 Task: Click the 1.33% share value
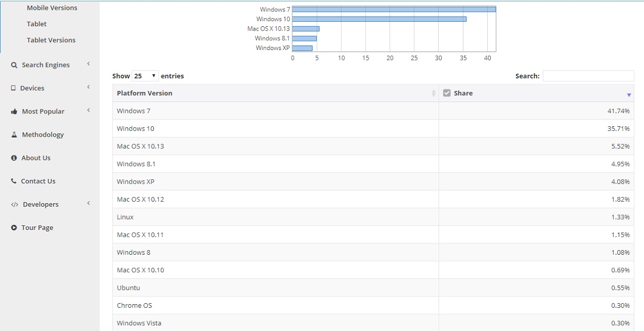coord(620,217)
